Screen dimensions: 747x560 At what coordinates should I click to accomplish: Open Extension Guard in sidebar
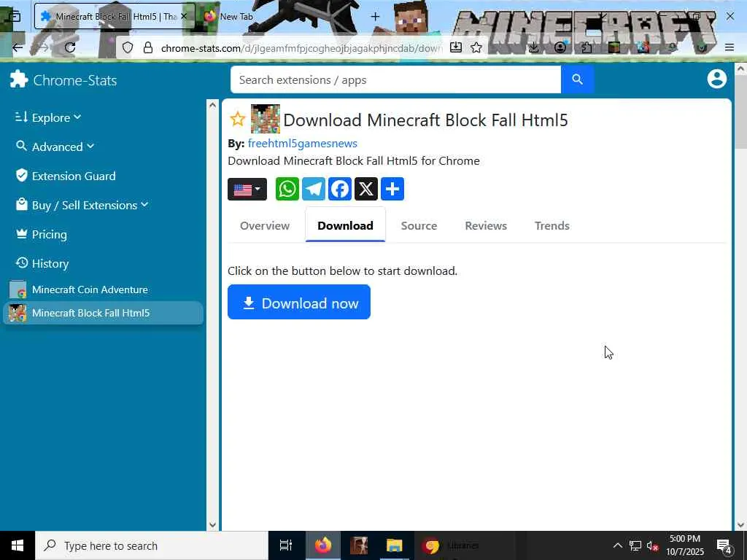coord(66,176)
